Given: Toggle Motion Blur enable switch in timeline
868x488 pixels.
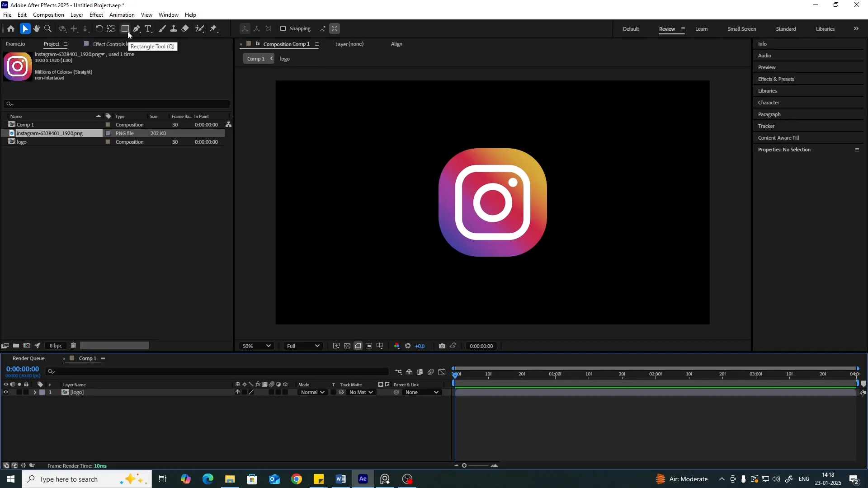Looking at the screenshot, I should [x=431, y=372].
